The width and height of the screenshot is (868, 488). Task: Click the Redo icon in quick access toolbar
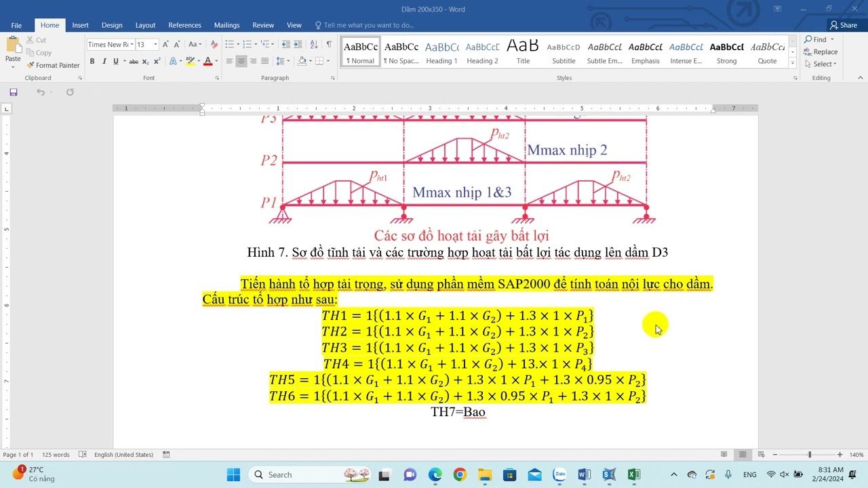(x=70, y=92)
